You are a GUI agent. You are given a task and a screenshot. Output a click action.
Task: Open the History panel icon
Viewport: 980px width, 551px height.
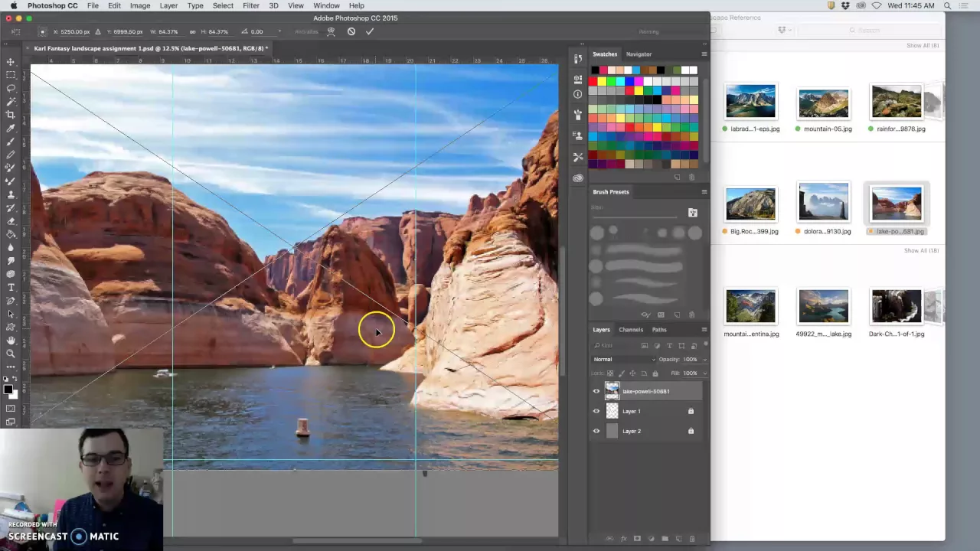coord(578,59)
